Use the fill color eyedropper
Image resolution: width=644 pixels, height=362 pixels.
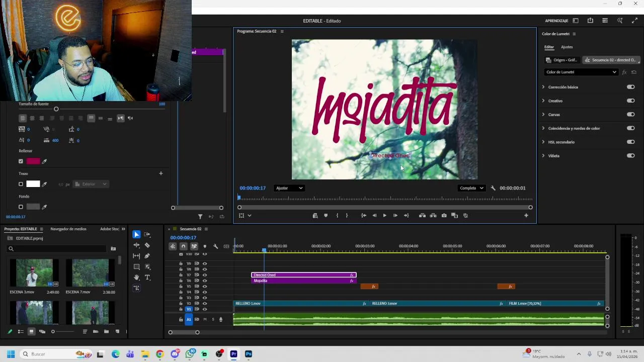click(x=44, y=161)
